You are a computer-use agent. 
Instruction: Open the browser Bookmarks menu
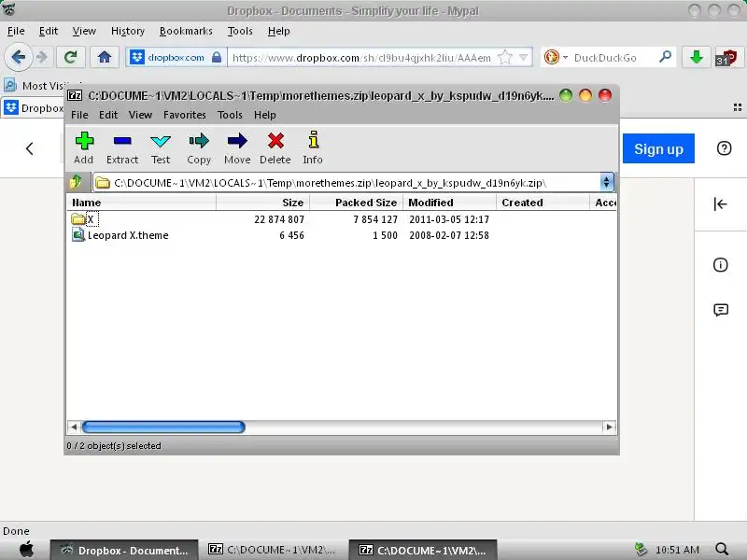click(x=186, y=31)
